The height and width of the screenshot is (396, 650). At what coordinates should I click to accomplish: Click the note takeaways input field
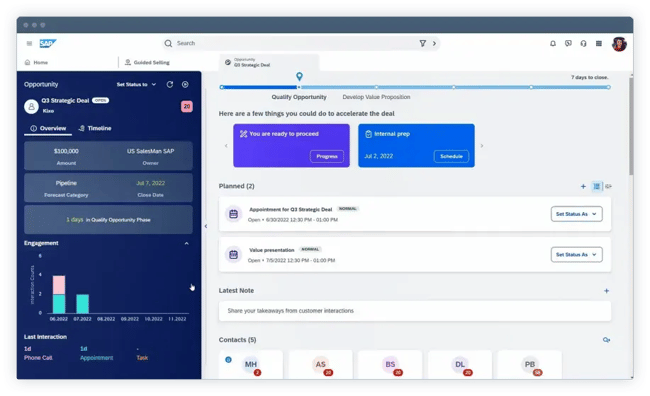[x=415, y=311]
